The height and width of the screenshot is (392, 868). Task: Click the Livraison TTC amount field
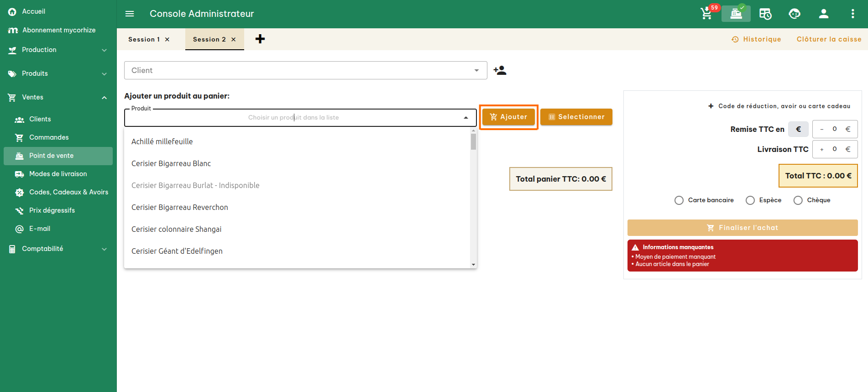pos(835,149)
